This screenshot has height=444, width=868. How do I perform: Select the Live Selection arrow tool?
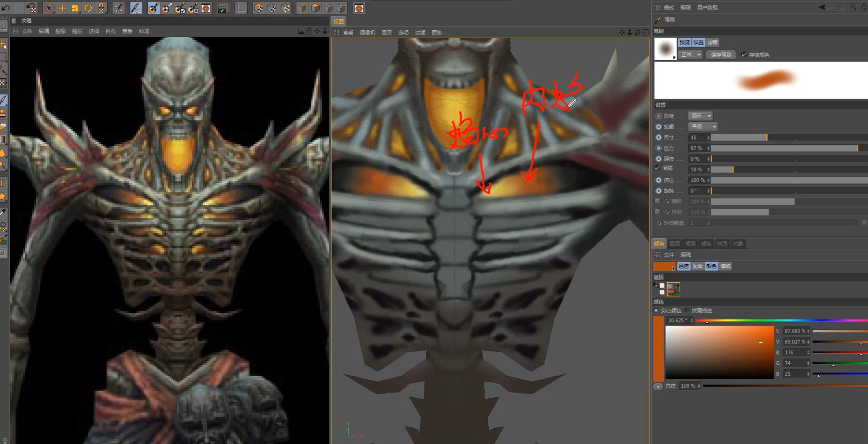49,8
